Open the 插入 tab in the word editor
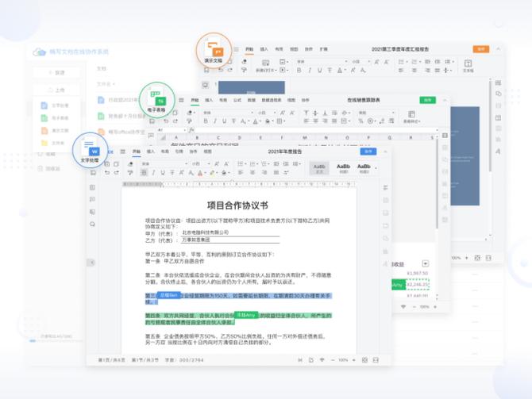This screenshot has height=399, width=532. tap(150, 151)
